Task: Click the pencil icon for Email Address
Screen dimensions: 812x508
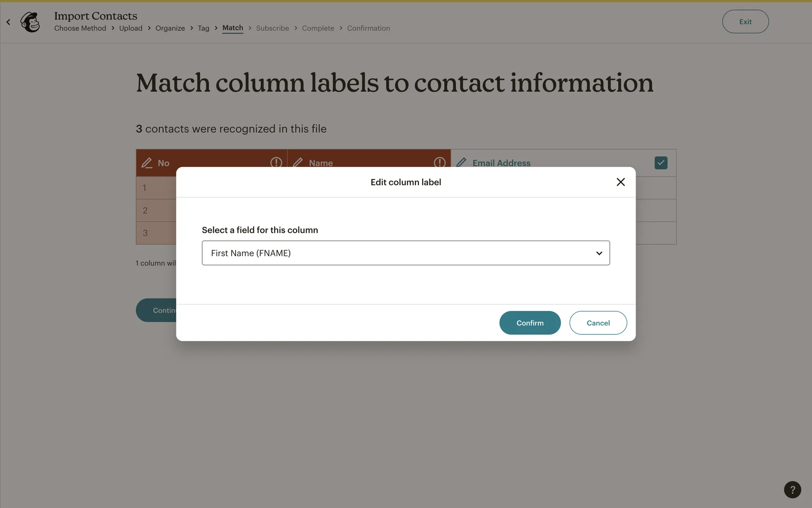Action: point(461,163)
